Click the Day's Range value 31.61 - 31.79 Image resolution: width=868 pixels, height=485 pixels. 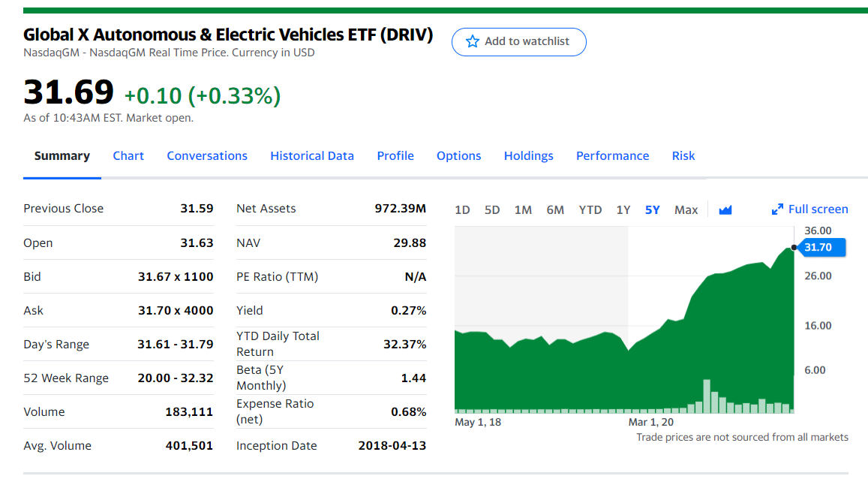[x=175, y=344]
